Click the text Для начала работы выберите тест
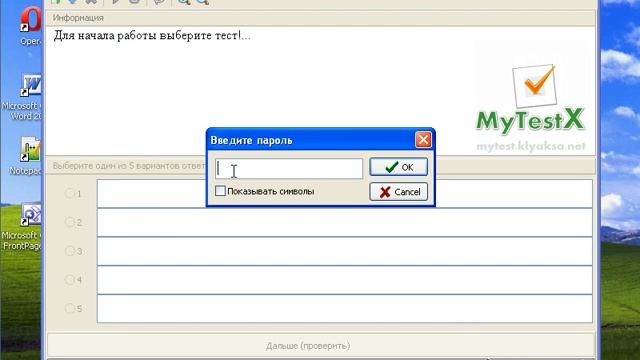 [152, 36]
